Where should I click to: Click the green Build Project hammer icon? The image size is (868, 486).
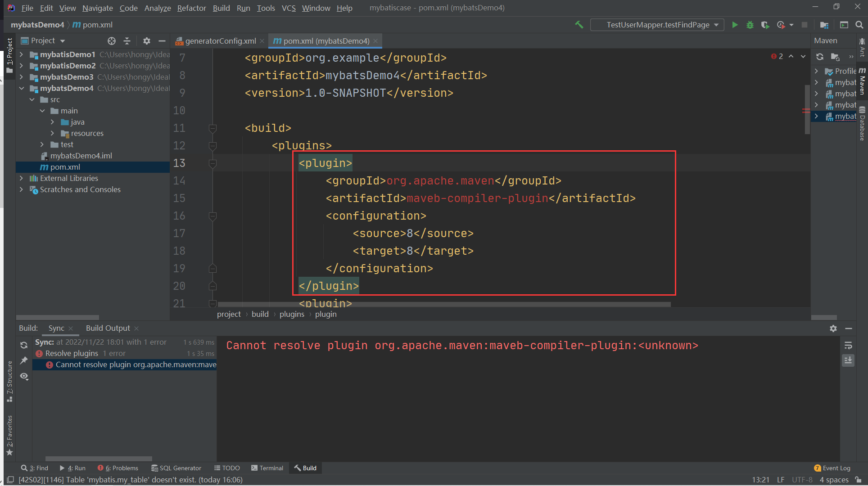579,25
